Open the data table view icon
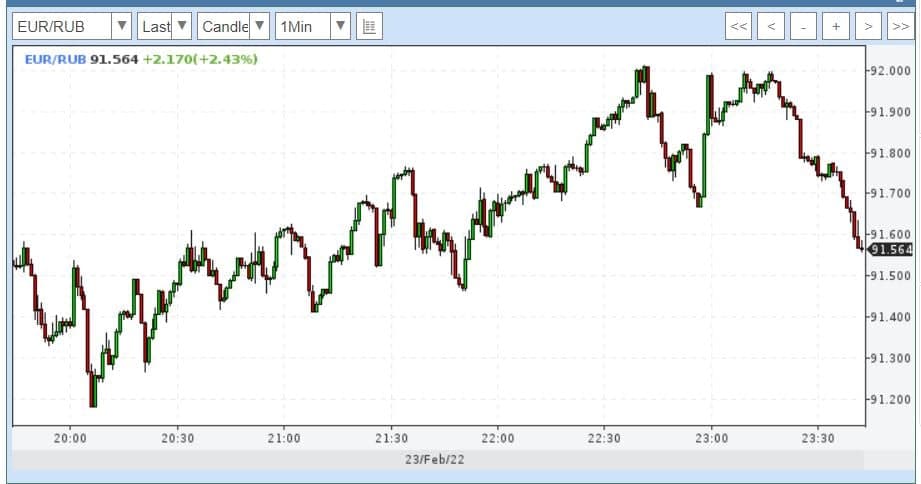 click(369, 27)
